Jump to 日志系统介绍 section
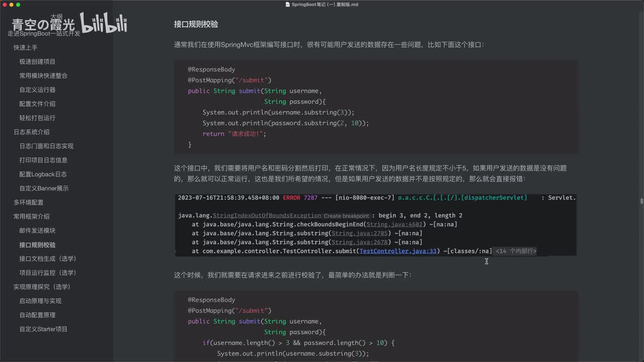The image size is (644, 362). point(31,132)
